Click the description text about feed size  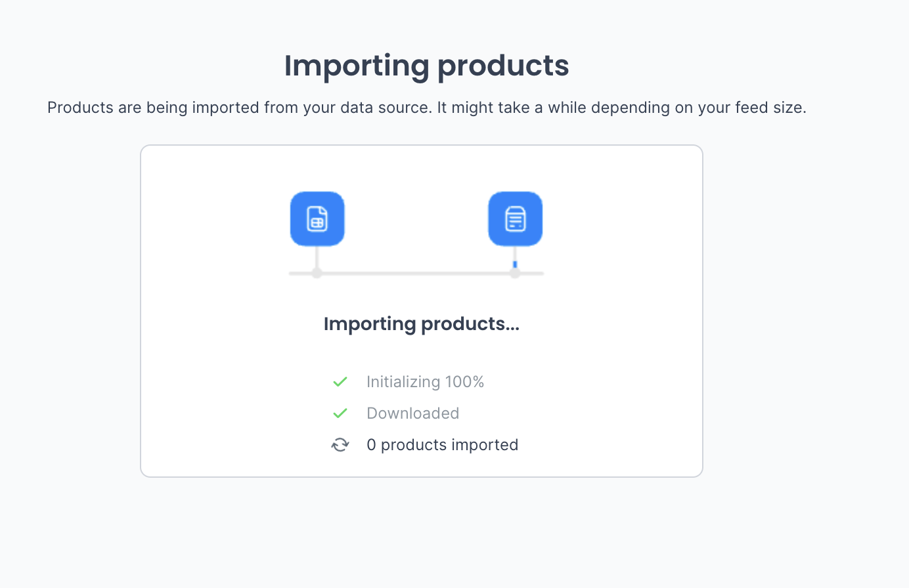(x=426, y=108)
